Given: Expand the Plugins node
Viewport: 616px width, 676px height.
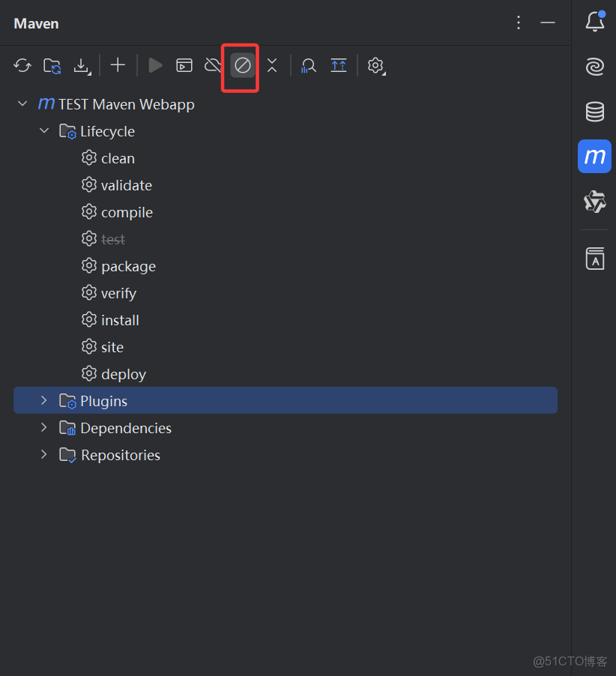Looking at the screenshot, I should (44, 400).
